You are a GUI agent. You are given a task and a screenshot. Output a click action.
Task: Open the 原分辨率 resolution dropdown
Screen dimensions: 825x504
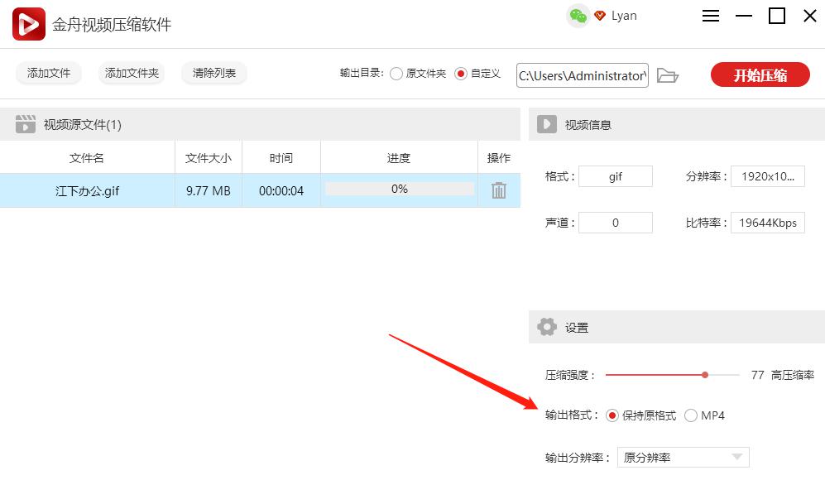pos(683,457)
